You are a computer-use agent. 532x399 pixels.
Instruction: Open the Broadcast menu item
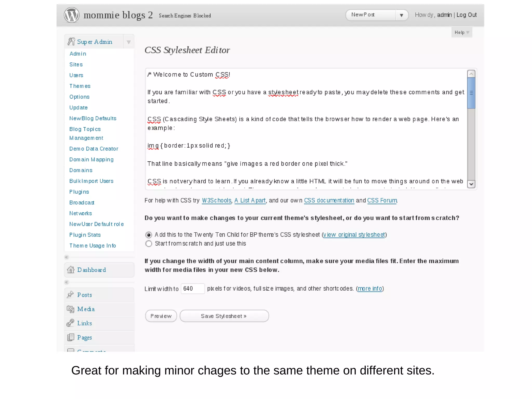pyautogui.click(x=82, y=202)
